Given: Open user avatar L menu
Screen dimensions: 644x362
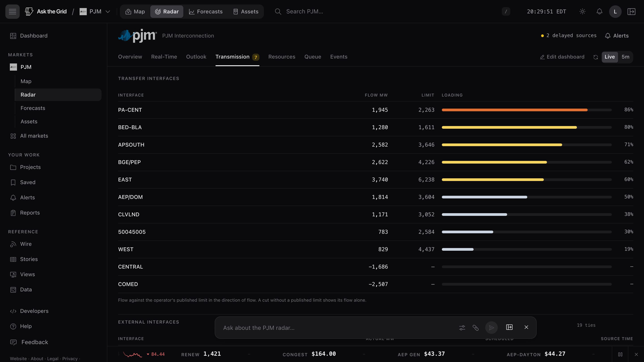Looking at the screenshot, I should [x=615, y=11].
